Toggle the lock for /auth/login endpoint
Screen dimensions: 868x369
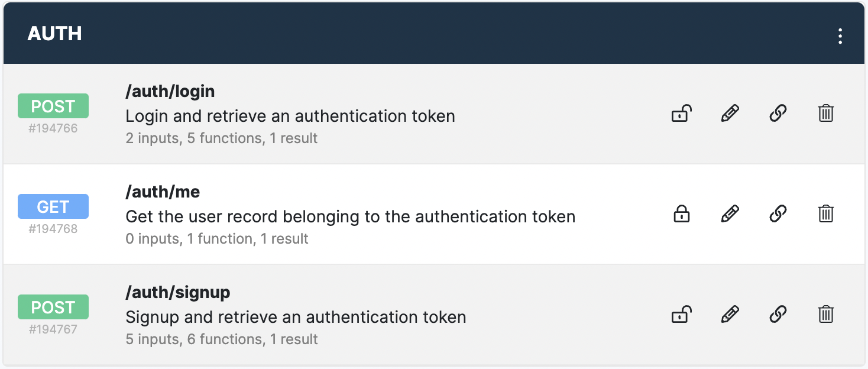(682, 113)
